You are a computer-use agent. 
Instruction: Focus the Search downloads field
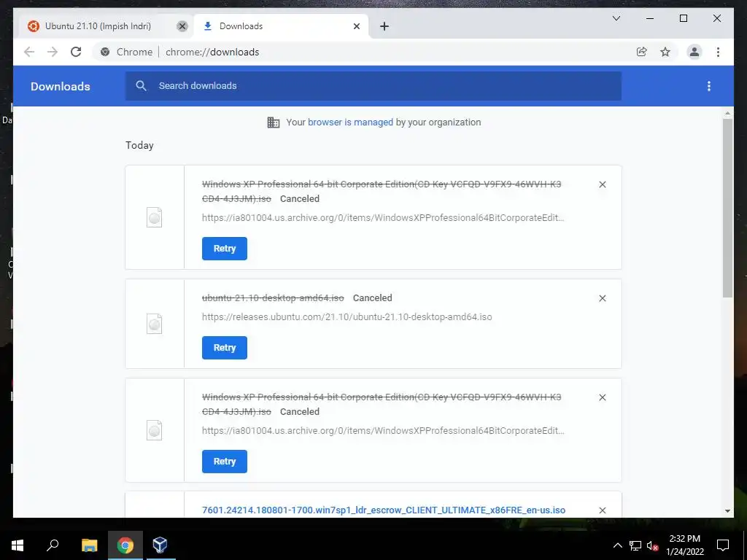pos(373,86)
